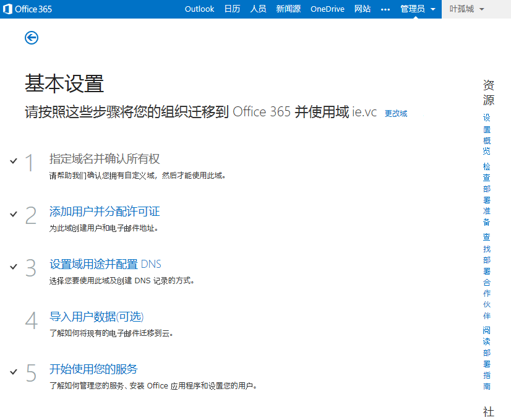Open the 检查部署准备 resource link
This screenshot has width=511, height=420.
[487, 194]
